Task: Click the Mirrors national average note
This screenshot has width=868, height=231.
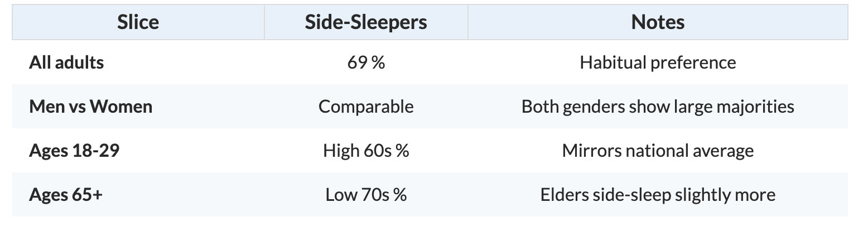Action: [x=658, y=151]
